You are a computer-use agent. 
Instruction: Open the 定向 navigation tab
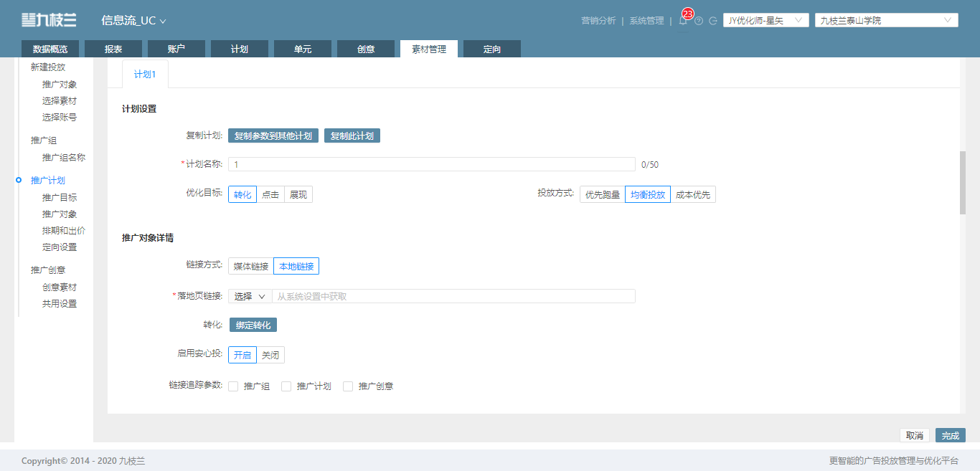tap(492, 49)
